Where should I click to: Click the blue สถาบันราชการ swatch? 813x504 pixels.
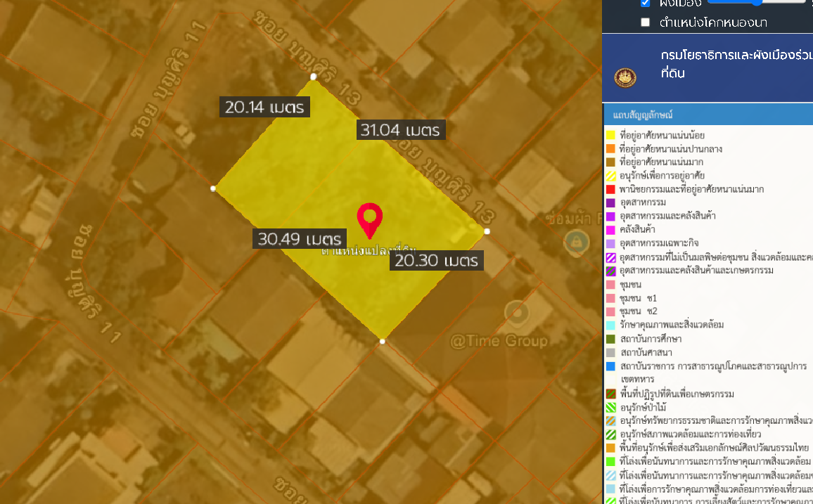(x=610, y=367)
